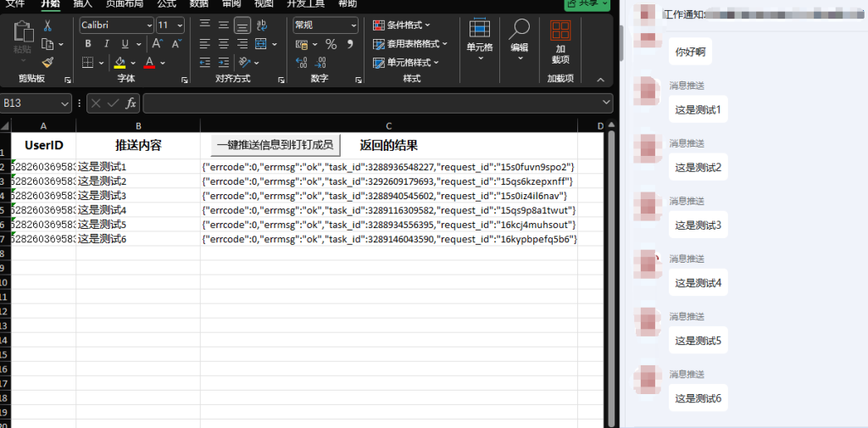Screen dimensions: 868x428
Task: Open the 加载项 add-ins icon
Action: (560, 41)
